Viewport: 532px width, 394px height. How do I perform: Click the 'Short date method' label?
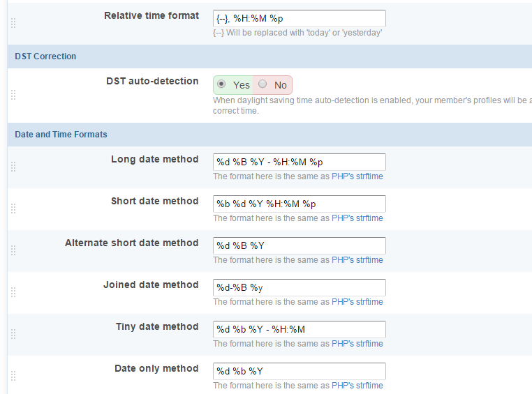(x=155, y=202)
